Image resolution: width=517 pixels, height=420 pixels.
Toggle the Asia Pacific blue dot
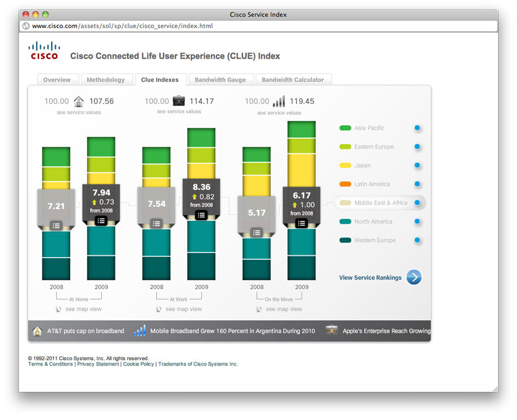pos(417,128)
